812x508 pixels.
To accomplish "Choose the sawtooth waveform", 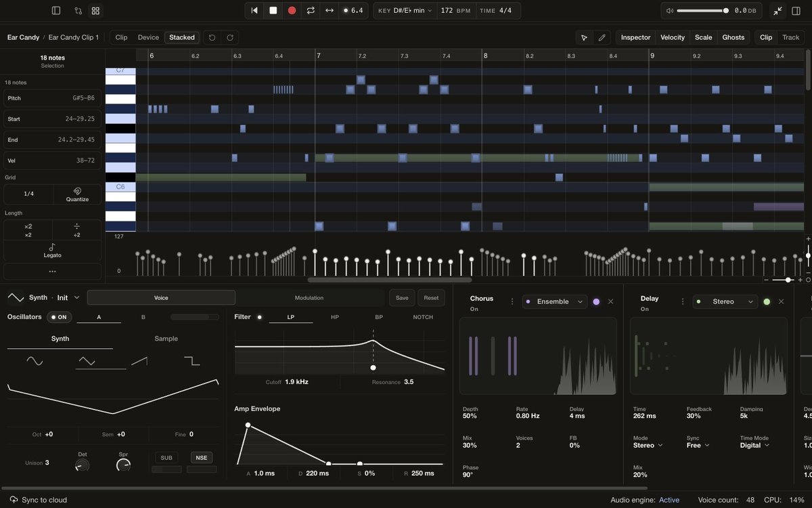I will coord(139,361).
